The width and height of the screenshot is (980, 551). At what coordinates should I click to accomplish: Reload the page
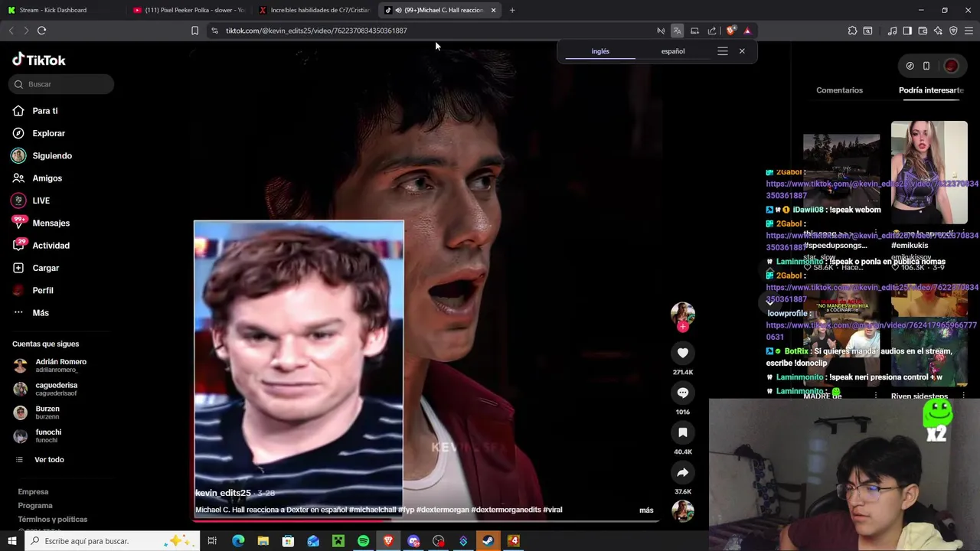41,31
